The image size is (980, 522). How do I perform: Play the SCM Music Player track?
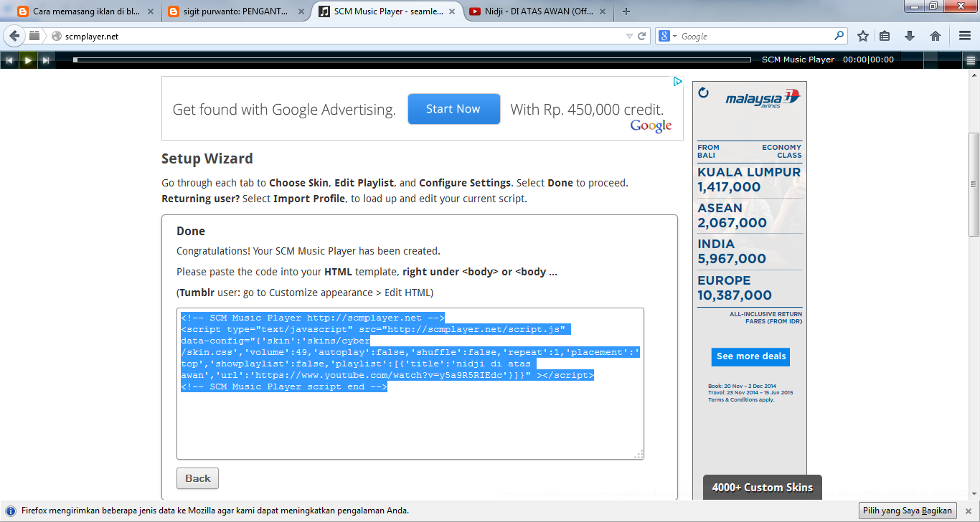click(x=27, y=60)
